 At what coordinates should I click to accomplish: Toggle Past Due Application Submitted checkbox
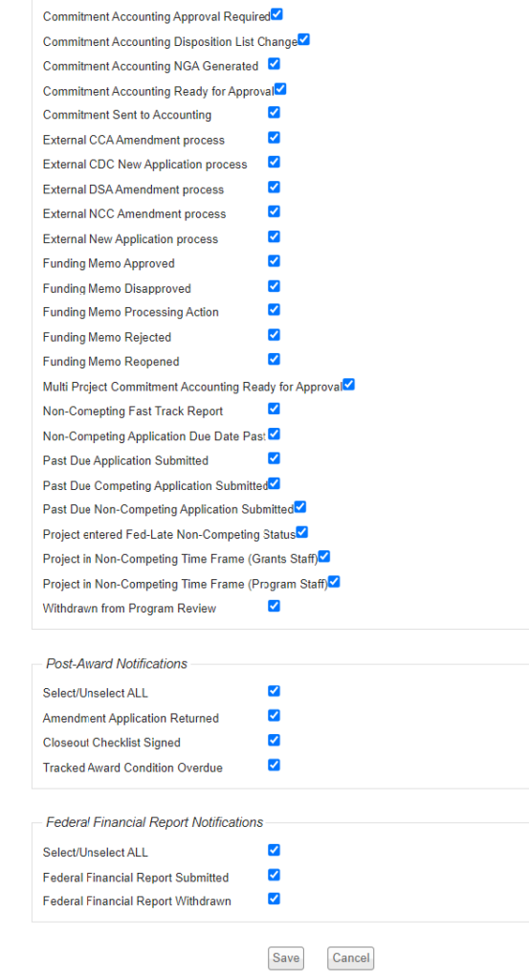point(275,458)
